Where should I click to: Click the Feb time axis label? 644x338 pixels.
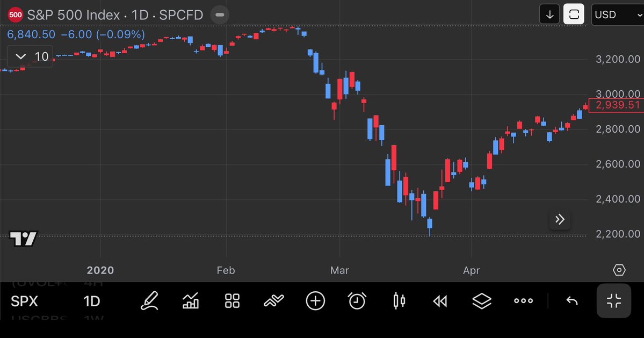coord(226,270)
